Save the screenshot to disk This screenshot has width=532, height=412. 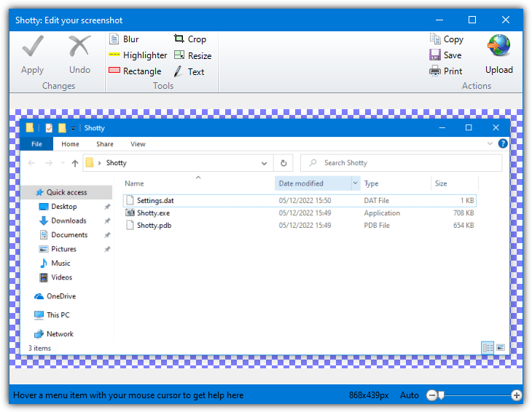[x=445, y=55]
